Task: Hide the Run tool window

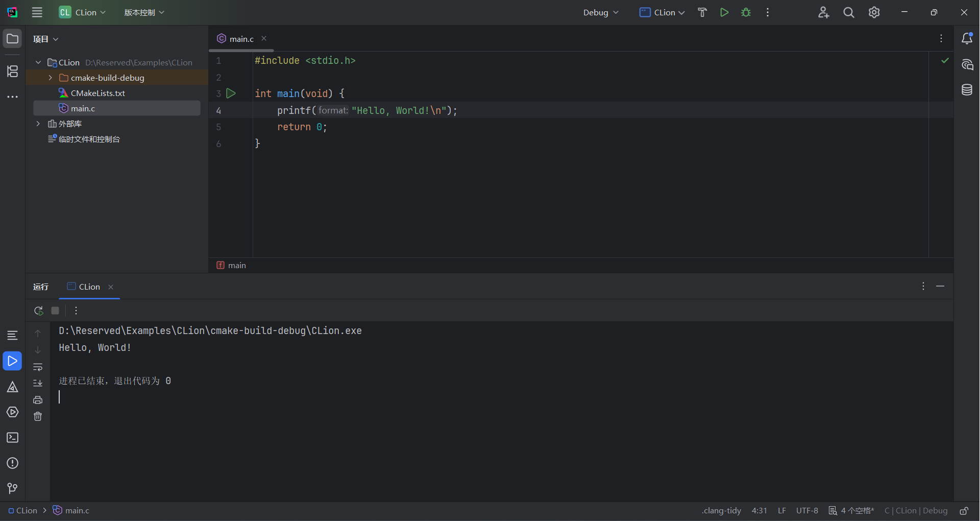Action: [940, 287]
